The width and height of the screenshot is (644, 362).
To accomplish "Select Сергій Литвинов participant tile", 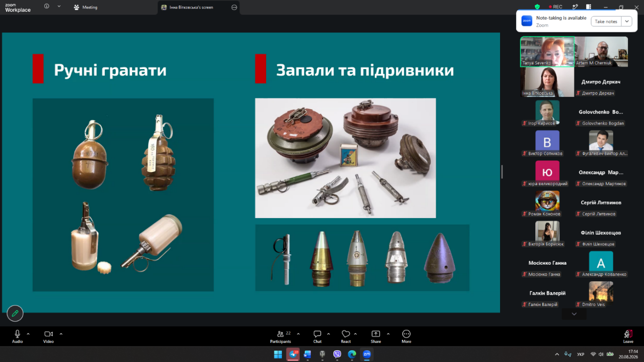I will (x=601, y=203).
